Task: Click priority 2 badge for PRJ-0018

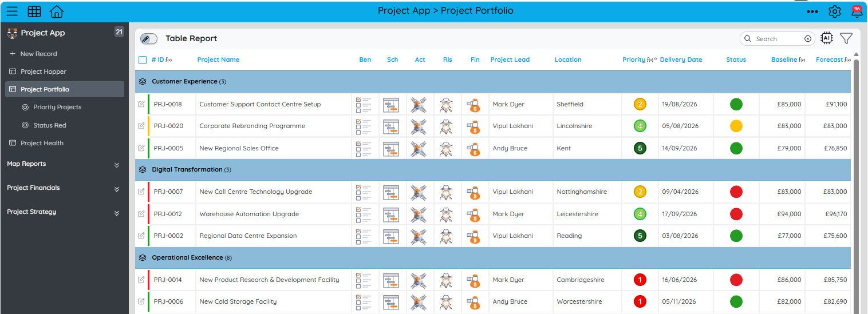Action: click(640, 105)
